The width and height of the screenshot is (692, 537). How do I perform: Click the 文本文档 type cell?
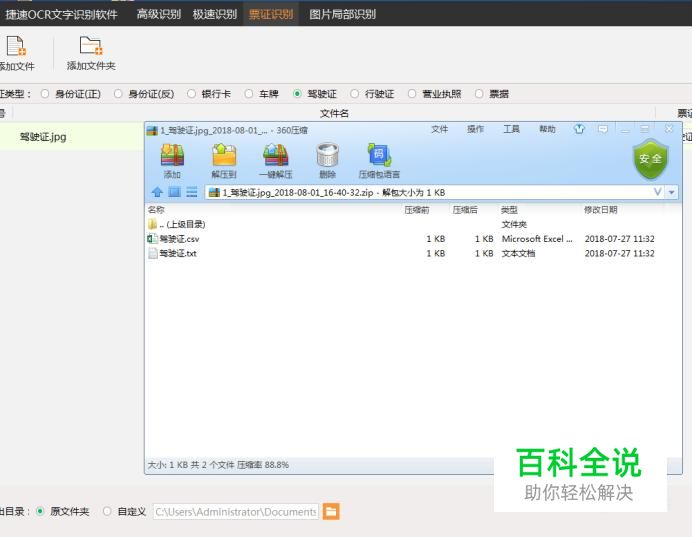[x=518, y=253]
